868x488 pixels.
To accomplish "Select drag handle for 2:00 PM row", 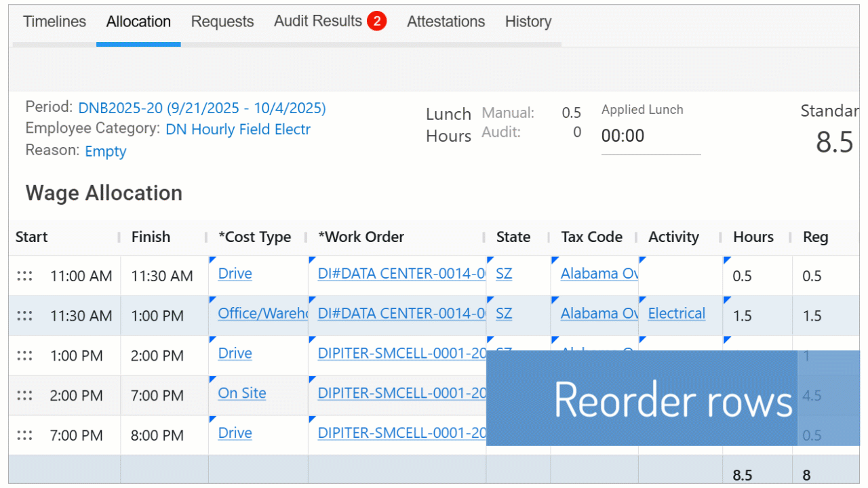I will [x=25, y=395].
